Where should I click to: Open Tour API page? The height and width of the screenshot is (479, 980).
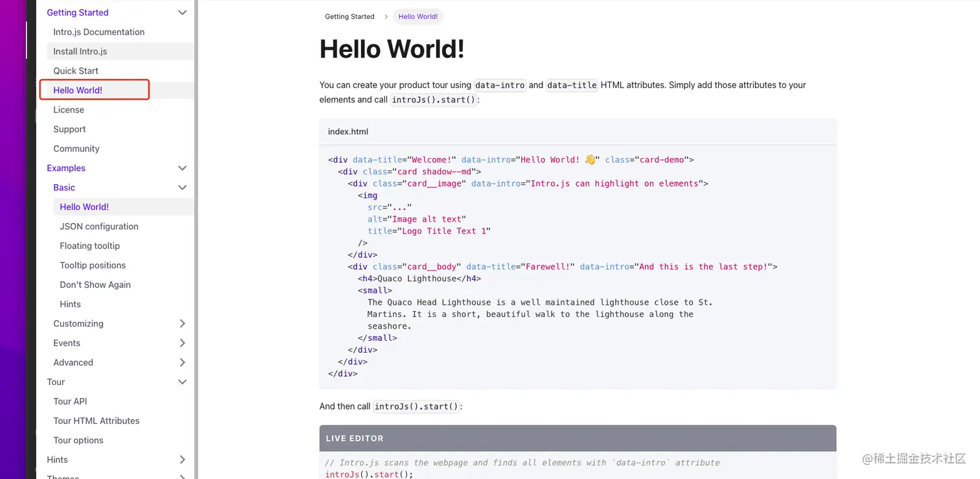[70, 401]
